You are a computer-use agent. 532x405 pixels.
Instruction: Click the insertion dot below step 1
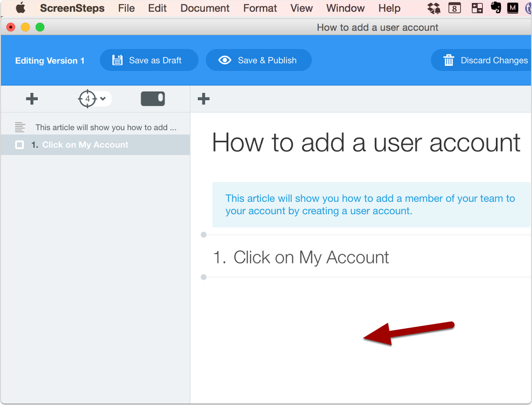point(204,277)
